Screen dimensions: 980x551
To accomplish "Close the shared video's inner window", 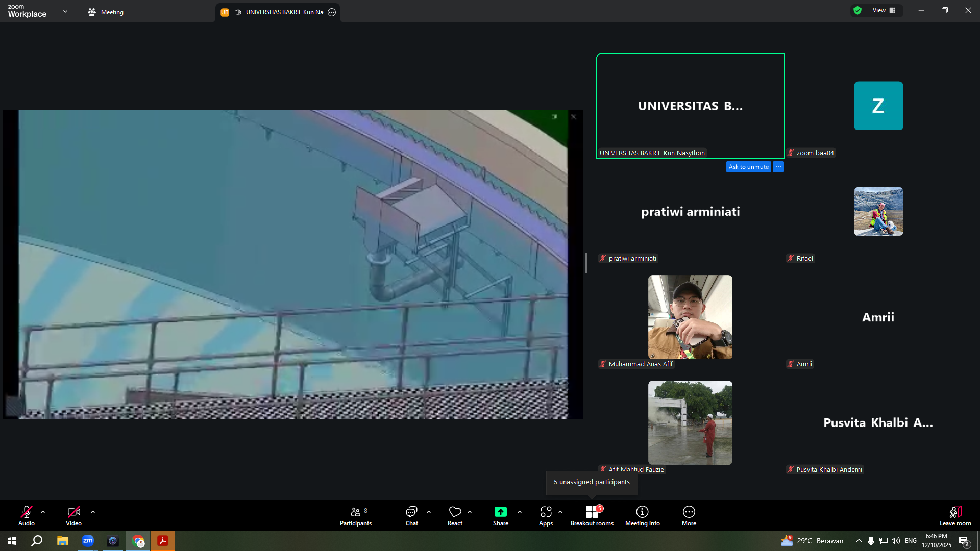I will coord(574,117).
